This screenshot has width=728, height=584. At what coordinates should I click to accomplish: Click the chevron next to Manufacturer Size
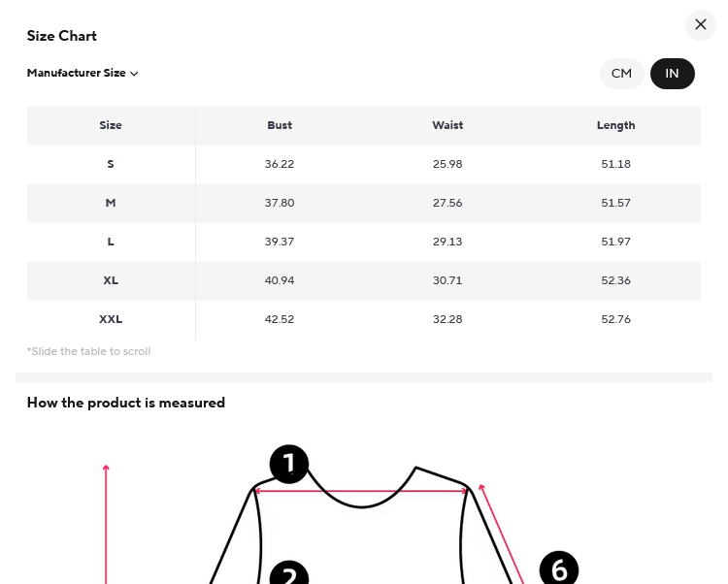(135, 74)
